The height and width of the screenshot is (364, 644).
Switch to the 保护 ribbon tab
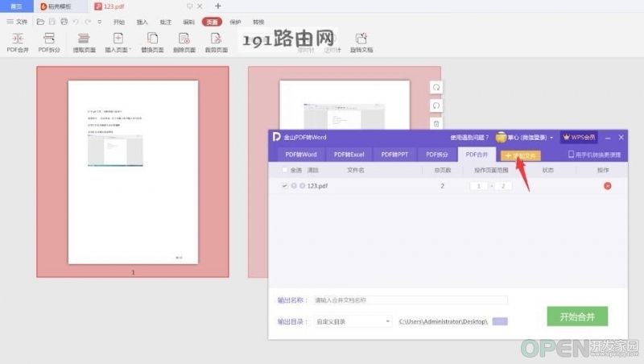pos(235,23)
